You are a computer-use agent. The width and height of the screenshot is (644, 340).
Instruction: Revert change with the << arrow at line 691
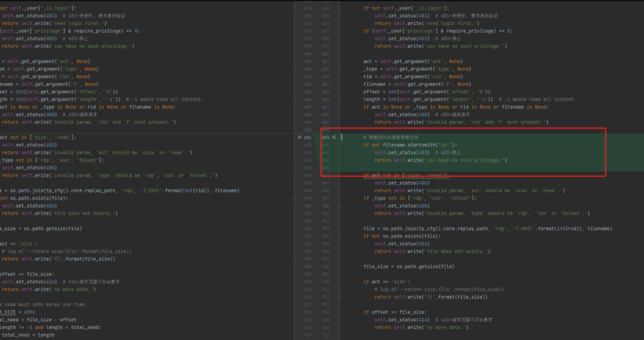(334, 138)
